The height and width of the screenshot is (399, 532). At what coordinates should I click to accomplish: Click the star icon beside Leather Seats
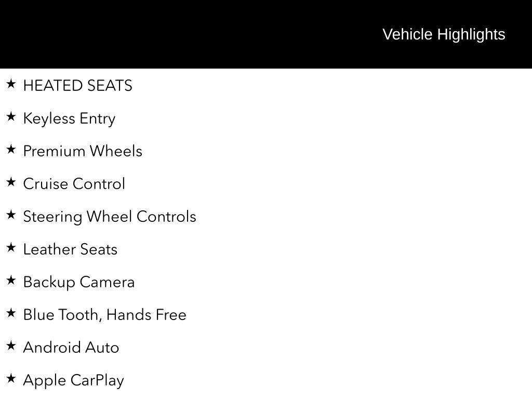[x=11, y=248]
